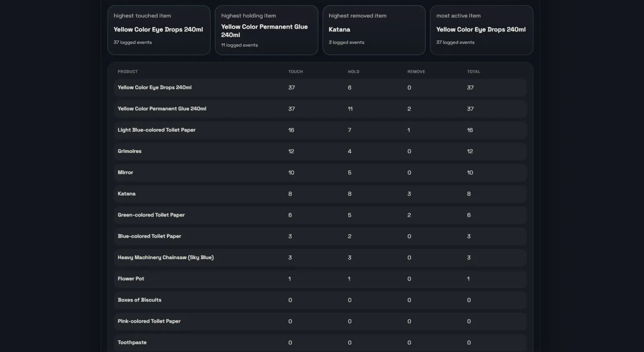The width and height of the screenshot is (644, 352).
Task: Click touch count 12 in the Grimoires row
Action: click(x=291, y=152)
